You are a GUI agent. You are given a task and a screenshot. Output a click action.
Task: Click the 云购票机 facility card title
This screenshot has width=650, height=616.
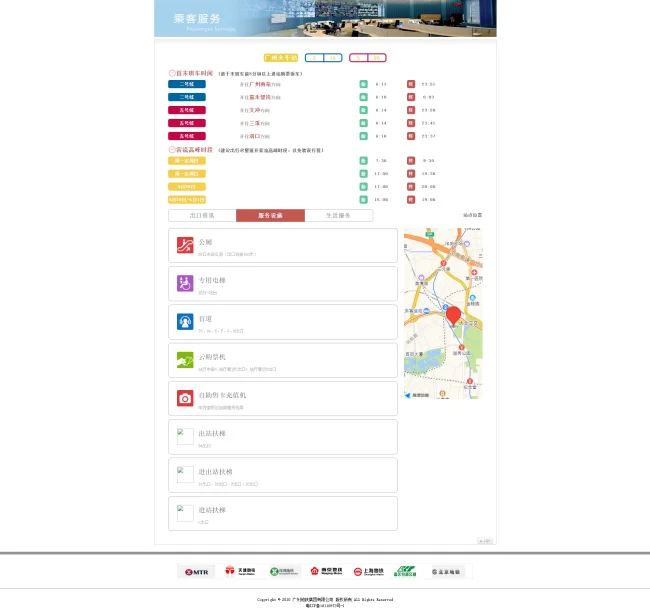click(212, 357)
